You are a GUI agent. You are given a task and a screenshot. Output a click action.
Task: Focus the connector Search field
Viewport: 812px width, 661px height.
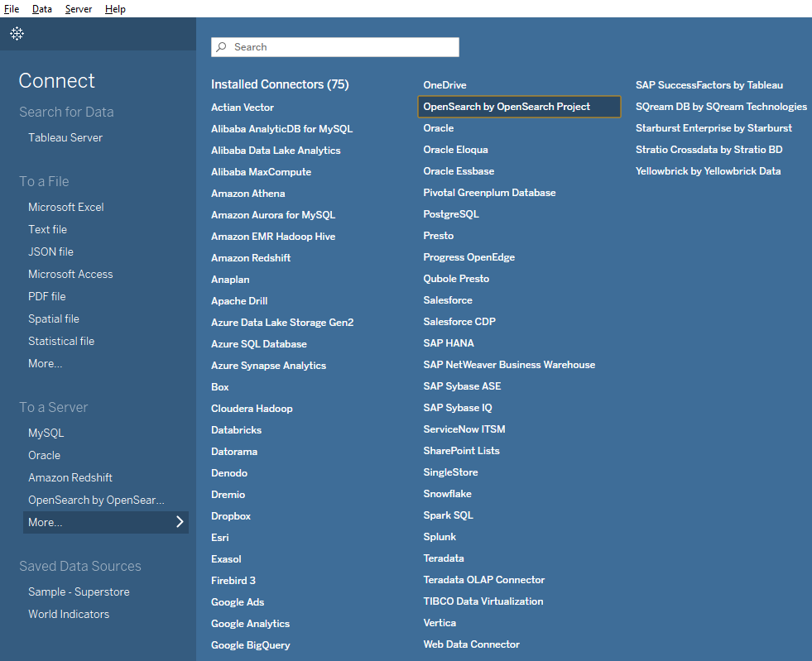click(x=335, y=47)
